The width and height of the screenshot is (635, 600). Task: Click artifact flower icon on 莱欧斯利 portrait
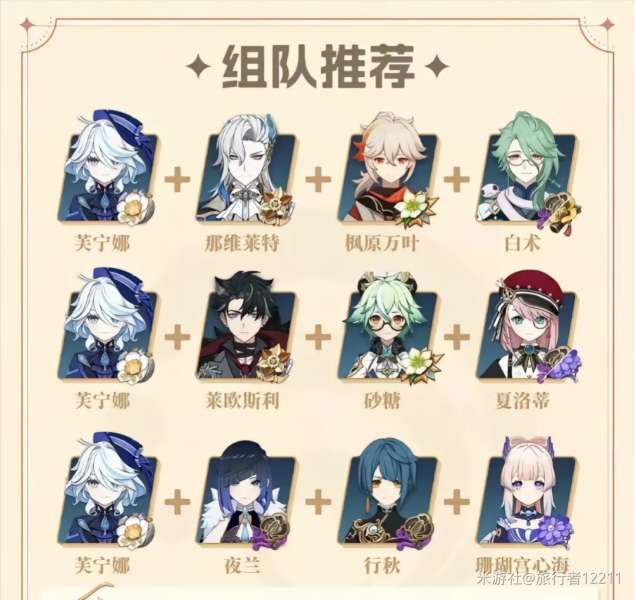point(277,364)
